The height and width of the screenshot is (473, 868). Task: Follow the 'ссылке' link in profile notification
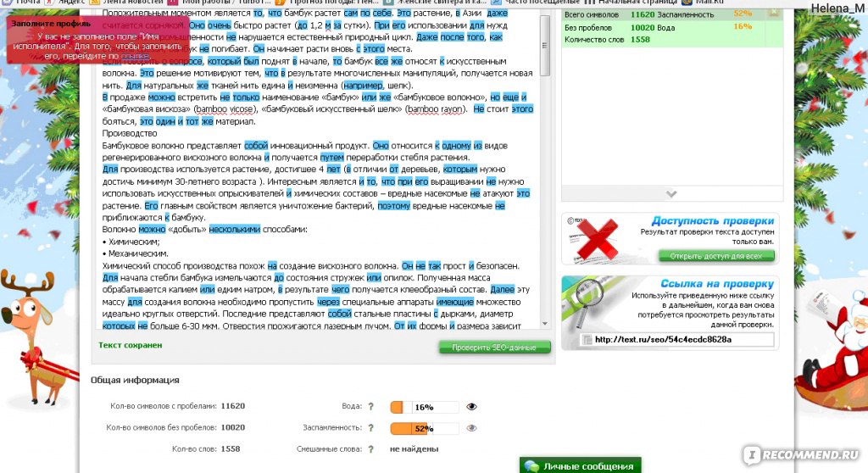click(x=135, y=57)
